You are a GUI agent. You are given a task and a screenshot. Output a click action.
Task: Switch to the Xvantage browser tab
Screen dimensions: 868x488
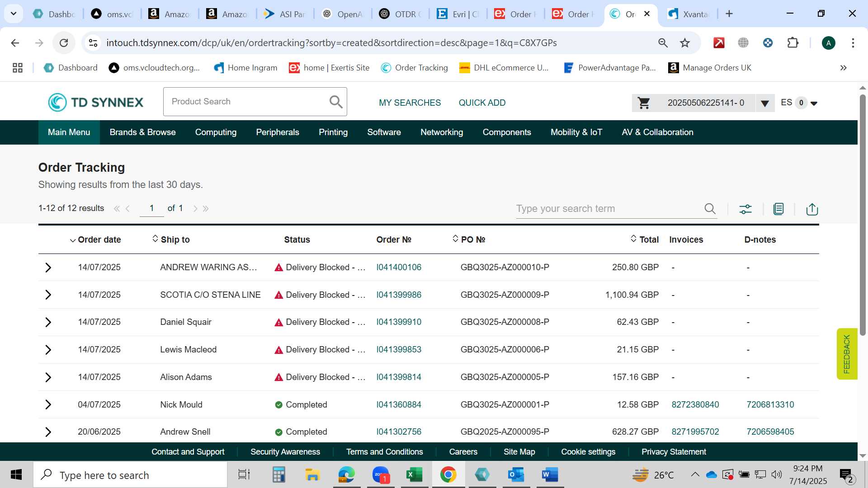[689, 14]
